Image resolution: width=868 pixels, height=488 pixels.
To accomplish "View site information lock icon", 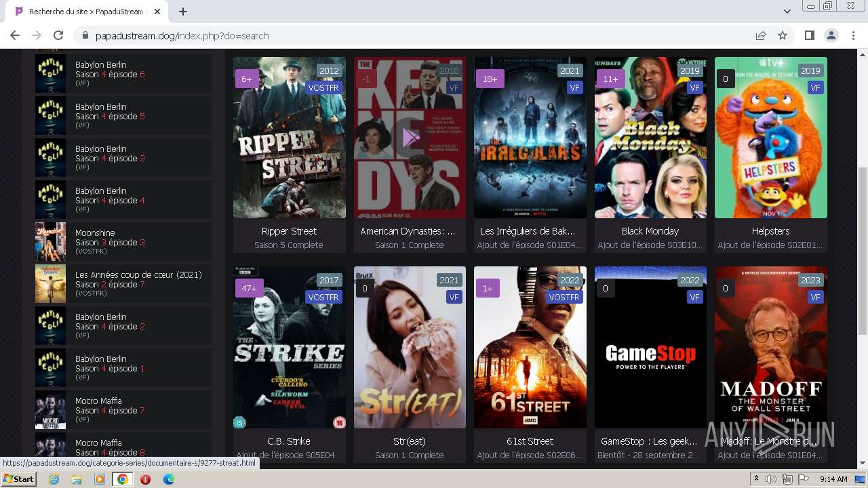I will click(85, 35).
